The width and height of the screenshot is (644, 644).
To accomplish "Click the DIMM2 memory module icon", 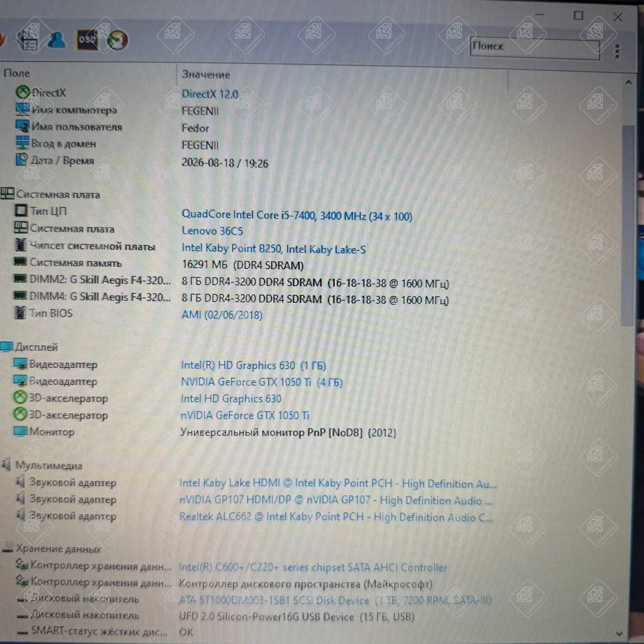I will (x=20, y=278).
